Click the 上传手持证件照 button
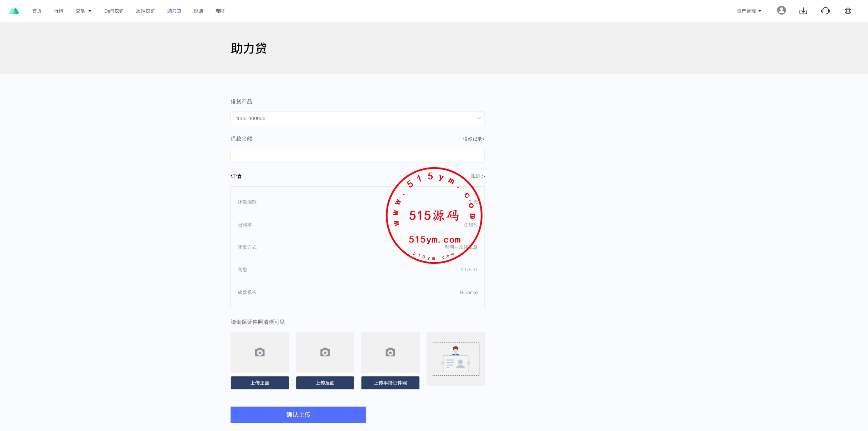Viewport: 868px width, 431px height. tap(390, 383)
